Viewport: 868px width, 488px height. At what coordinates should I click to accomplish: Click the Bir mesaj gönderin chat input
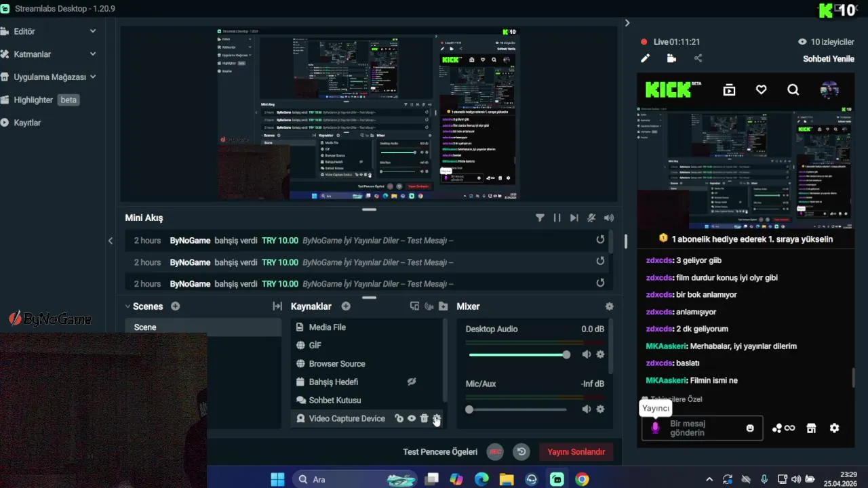702,428
